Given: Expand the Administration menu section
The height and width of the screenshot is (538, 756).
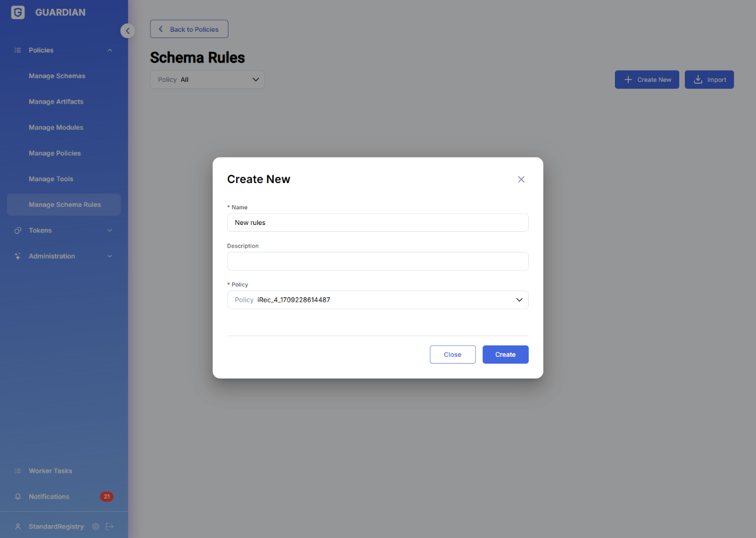Looking at the screenshot, I should coord(62,256).
